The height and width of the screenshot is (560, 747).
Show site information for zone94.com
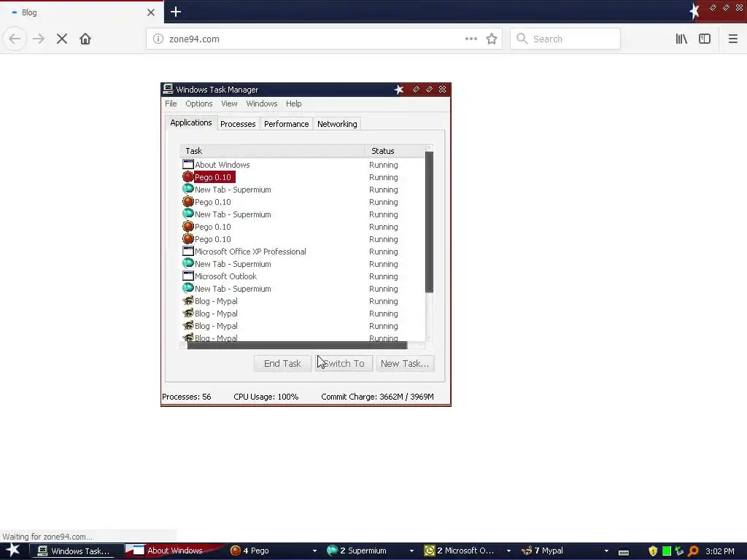coord(158,39)
